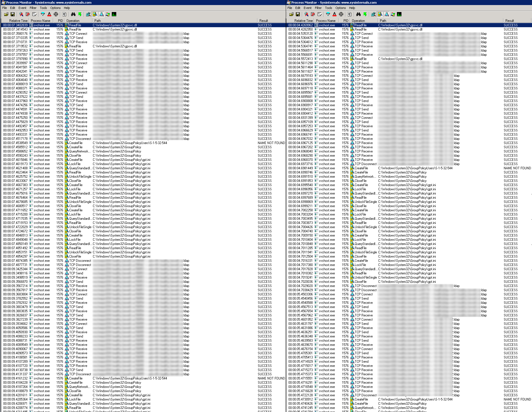Click the Highlight icon in right window
The height and width of the screenshot is (412, 532).
(x=334, y=14)
